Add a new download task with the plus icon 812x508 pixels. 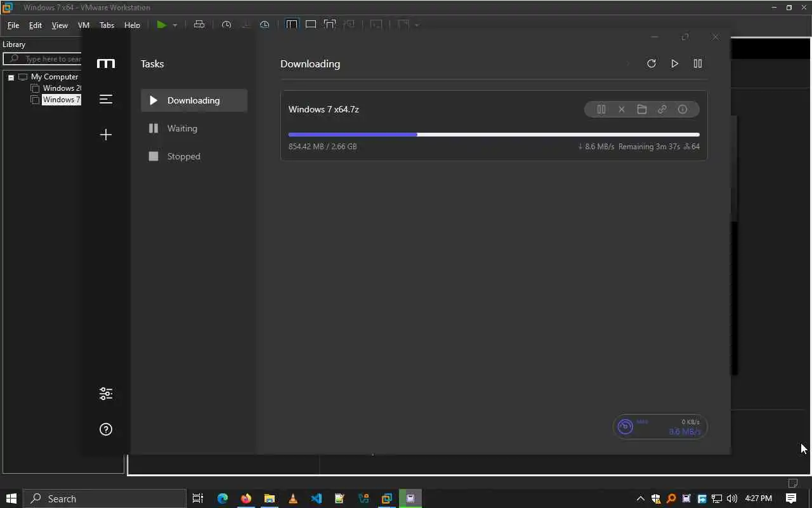(x=106, y=135)
